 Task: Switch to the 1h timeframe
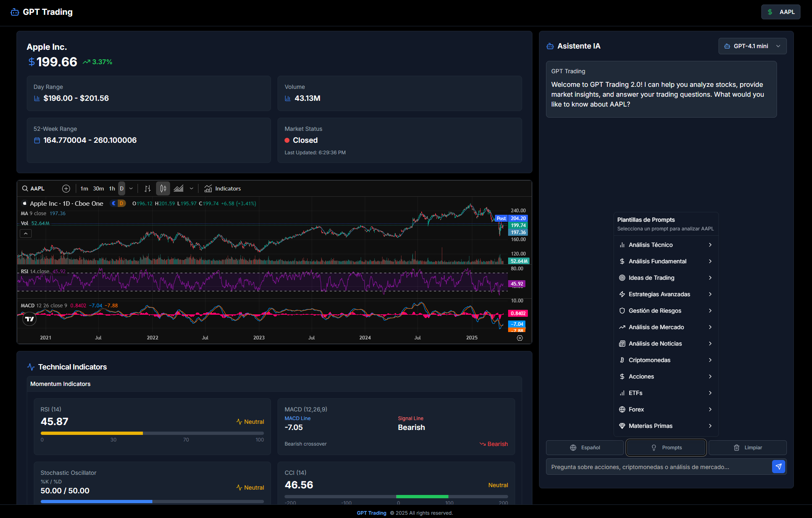[x=112, y=188]
